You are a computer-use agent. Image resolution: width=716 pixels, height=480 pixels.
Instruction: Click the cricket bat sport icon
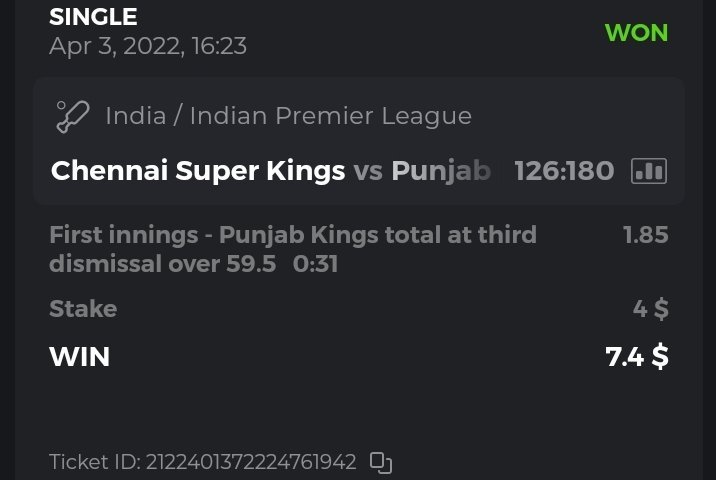73,115
